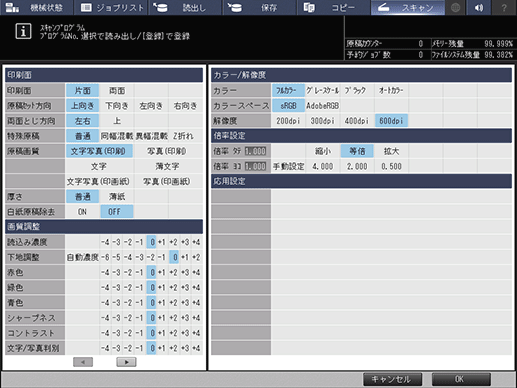Image resolution: width=517 pixels, height=388 pixels.
Task: Set original direction to 上向き
Action: click(x=82, y=106)
